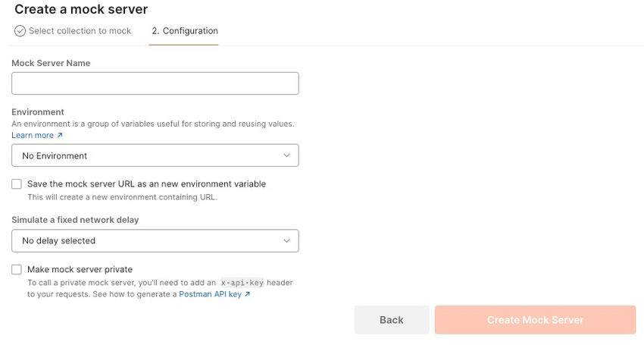Viewport: 644px width, 345px height.
Task: Click the external arrow icon after Learn more
Action: click(x=60, y=136)
